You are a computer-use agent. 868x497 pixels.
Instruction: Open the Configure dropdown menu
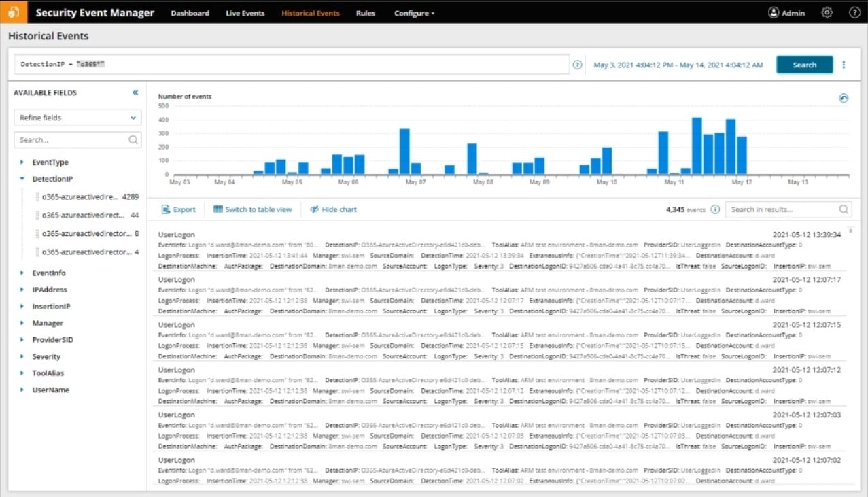414,13
